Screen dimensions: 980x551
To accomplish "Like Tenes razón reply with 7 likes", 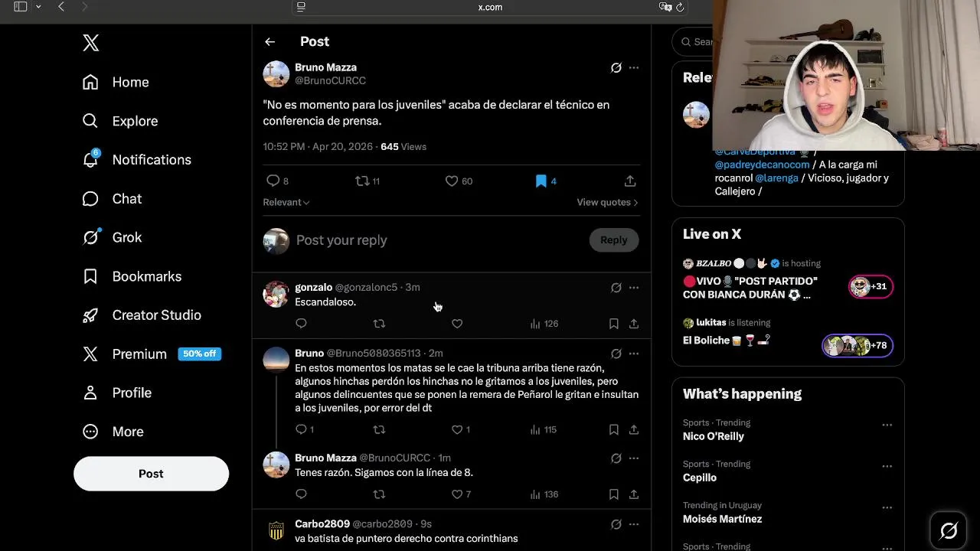I will pyautogui.click(x=461, y=494).
